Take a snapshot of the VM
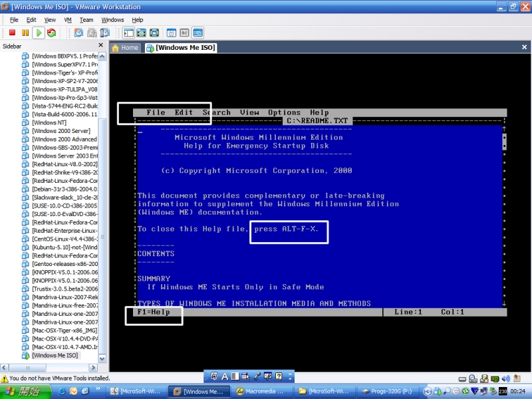532x399 pixels. click(x=78, y=33)
